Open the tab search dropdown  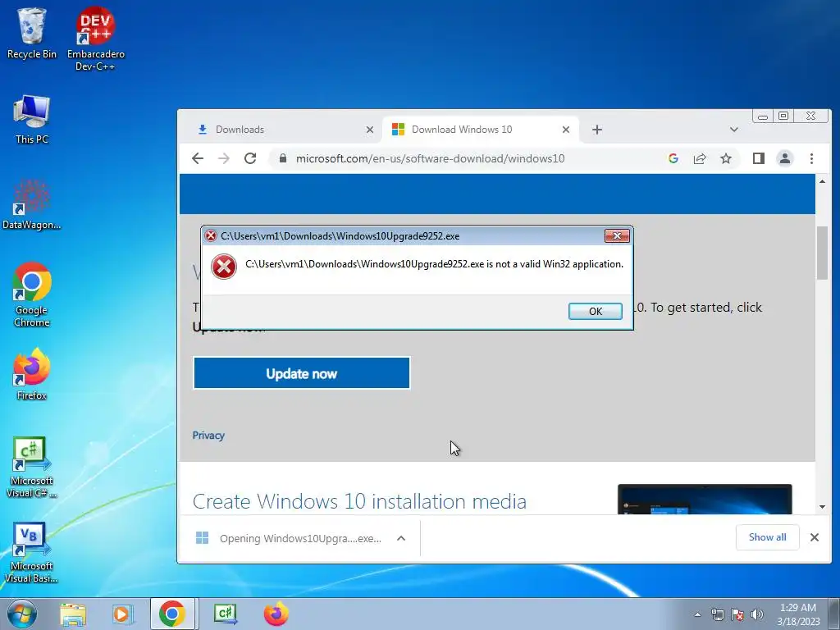click(x=734, y=130)
